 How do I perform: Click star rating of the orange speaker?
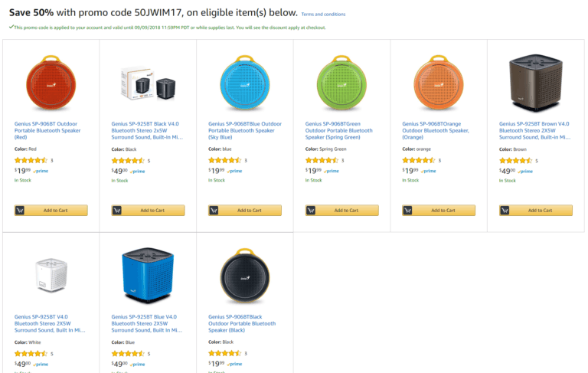coord(418,160)
